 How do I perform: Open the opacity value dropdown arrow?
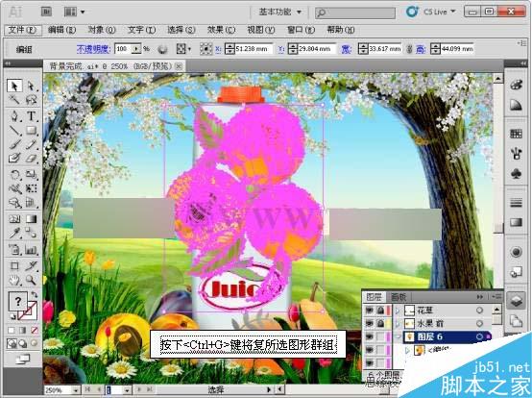coord(136,49)
